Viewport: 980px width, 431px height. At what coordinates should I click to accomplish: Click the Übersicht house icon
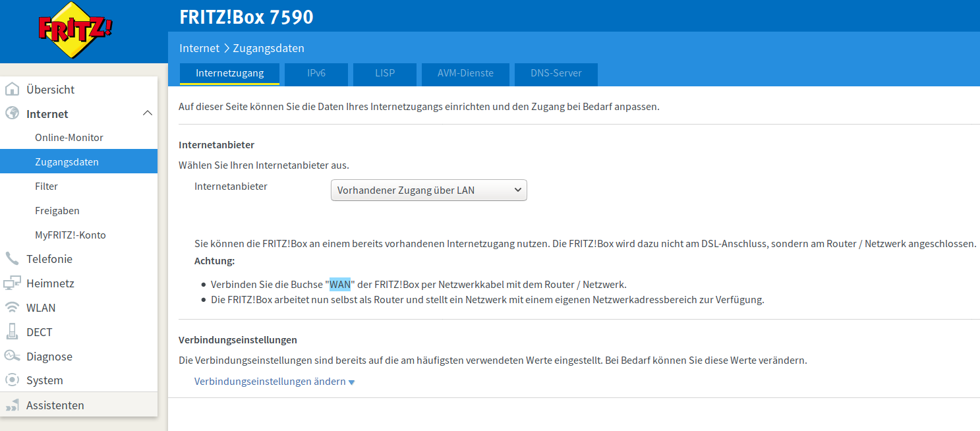12,90
